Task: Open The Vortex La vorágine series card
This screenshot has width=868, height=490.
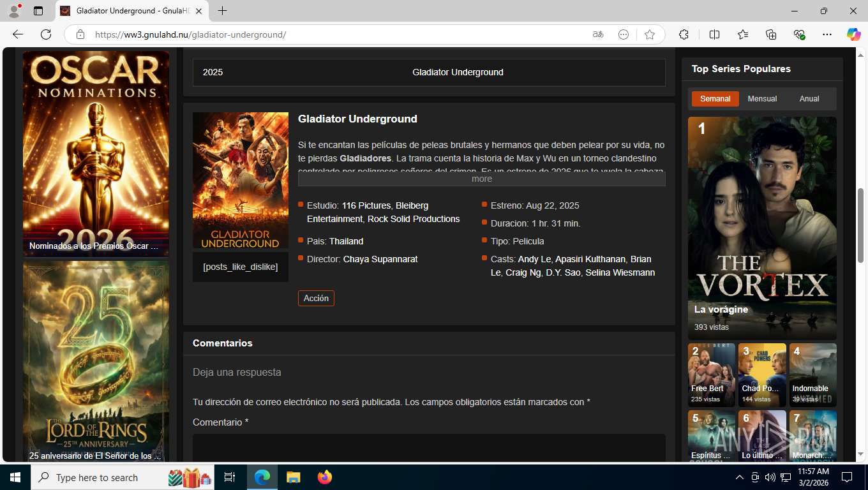Action: point(762,228)
